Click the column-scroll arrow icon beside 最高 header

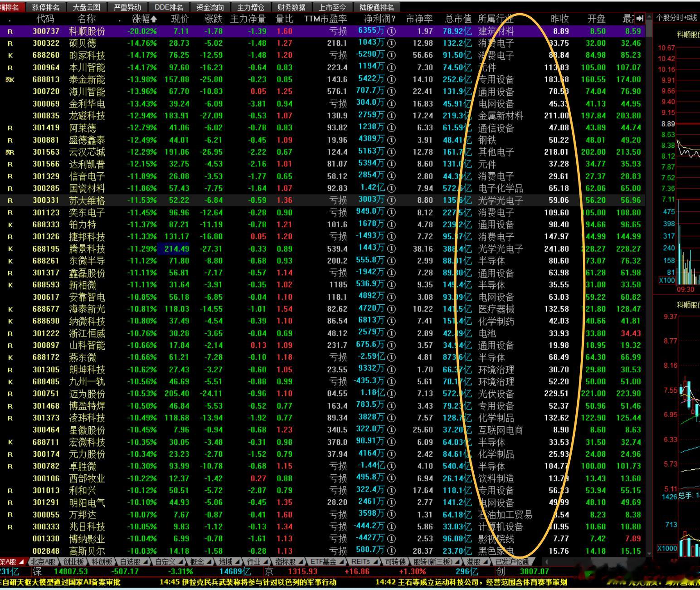(x=640, y=19)
